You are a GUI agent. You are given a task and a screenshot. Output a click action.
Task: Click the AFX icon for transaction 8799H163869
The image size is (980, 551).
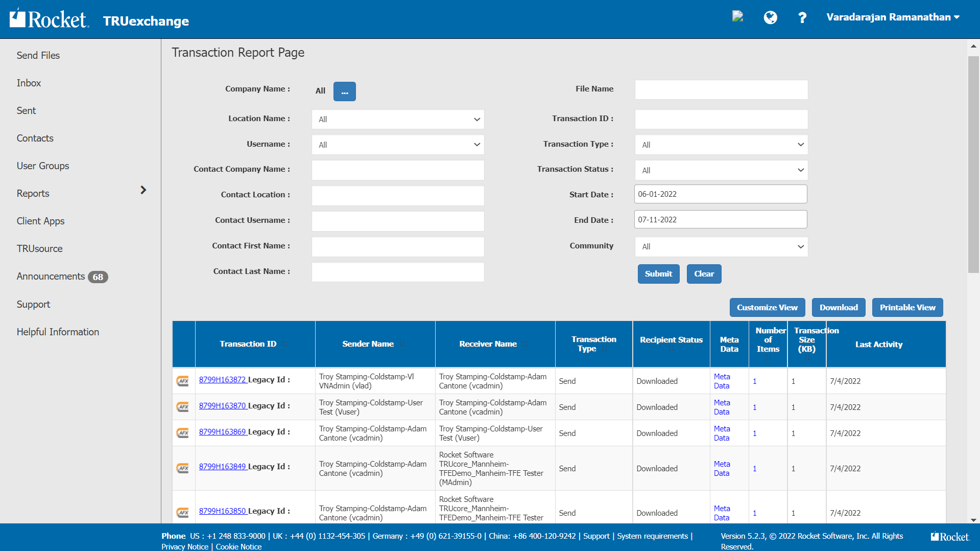183,433
